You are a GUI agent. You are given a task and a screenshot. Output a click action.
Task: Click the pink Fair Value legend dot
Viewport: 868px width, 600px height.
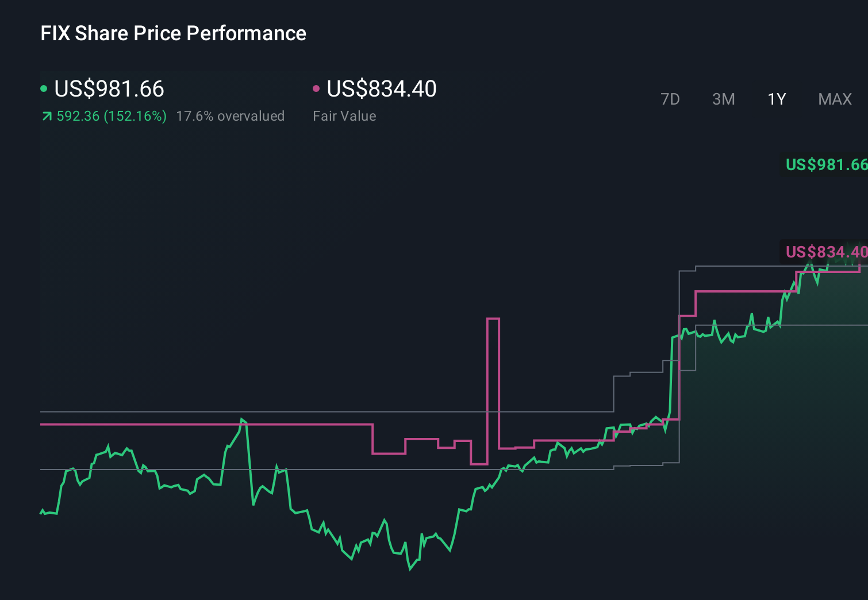316,89
